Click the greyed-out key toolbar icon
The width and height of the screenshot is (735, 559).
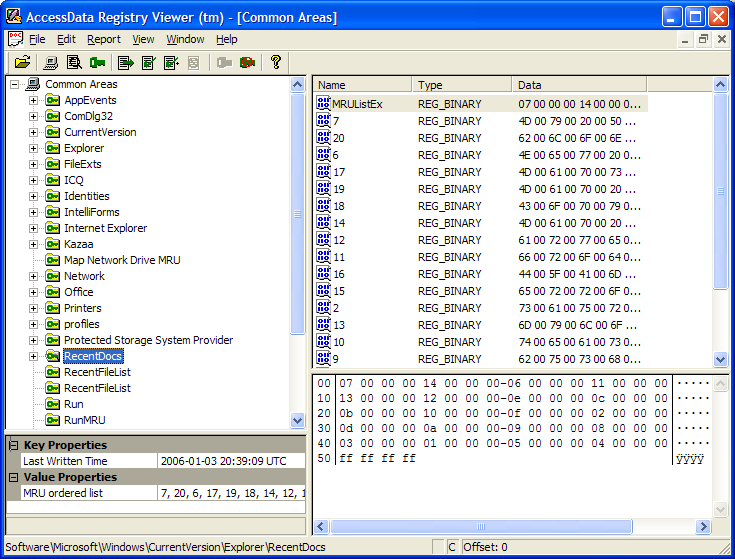(224, 62)
